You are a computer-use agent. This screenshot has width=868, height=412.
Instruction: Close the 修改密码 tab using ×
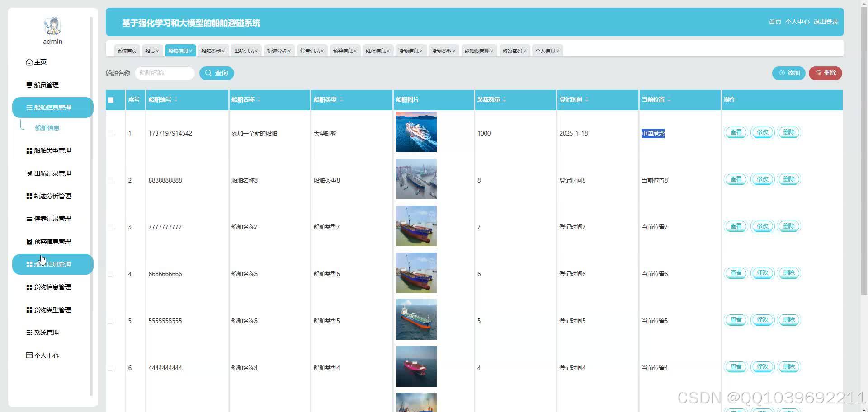click(x=525, y=51)
